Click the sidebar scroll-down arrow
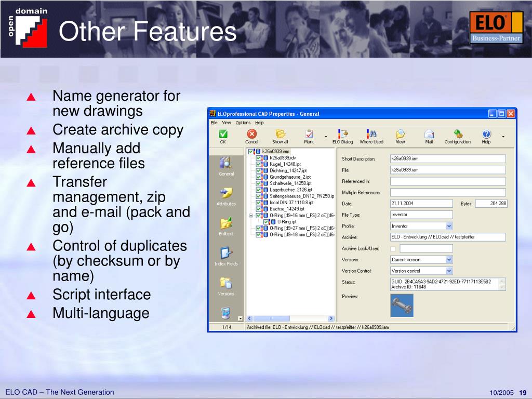 [x=241, y=318]
